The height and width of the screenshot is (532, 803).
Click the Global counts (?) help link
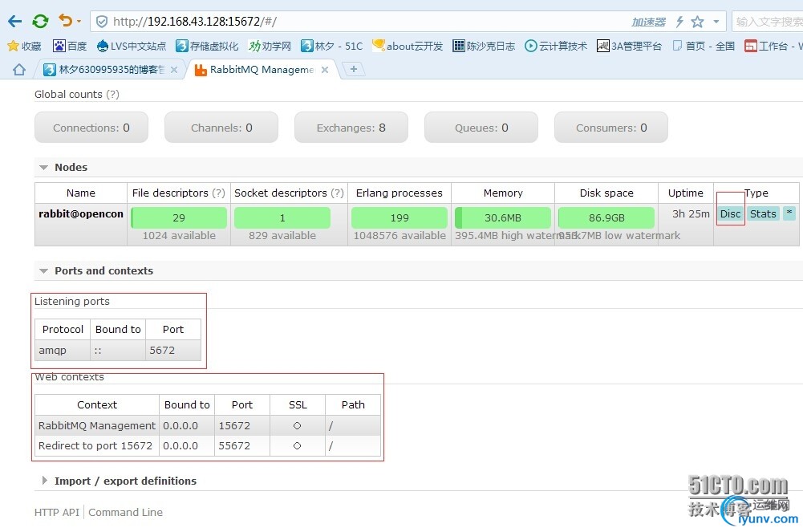click(x=112, y=94)
